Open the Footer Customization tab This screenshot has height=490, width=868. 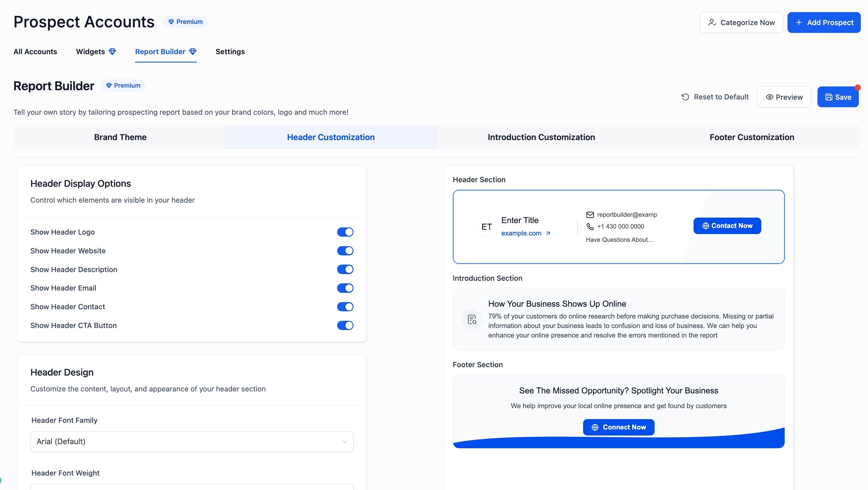751,137
